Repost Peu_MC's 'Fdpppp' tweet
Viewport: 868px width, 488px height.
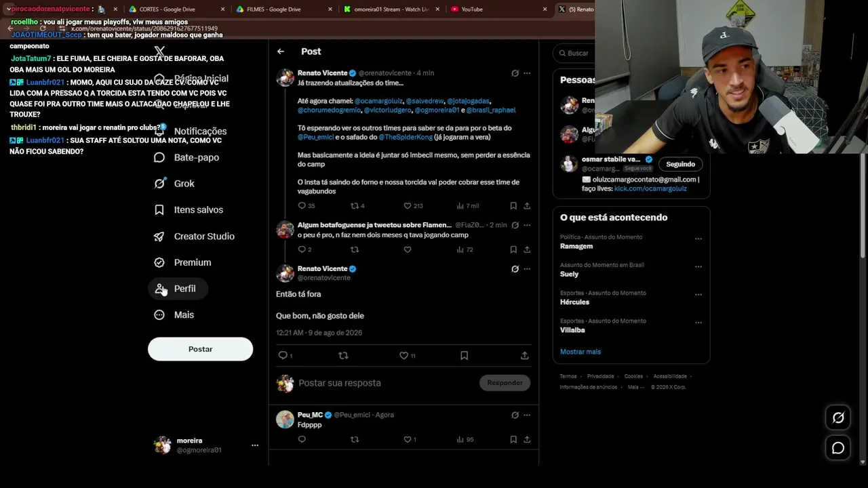click(354, 439)
